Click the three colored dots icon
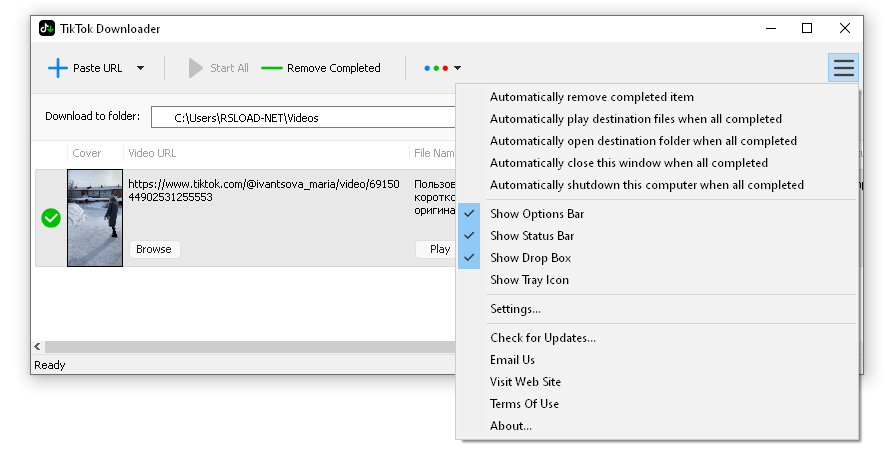Image resolution: width=885 pixels, height=470 pixels. (436, 68)
